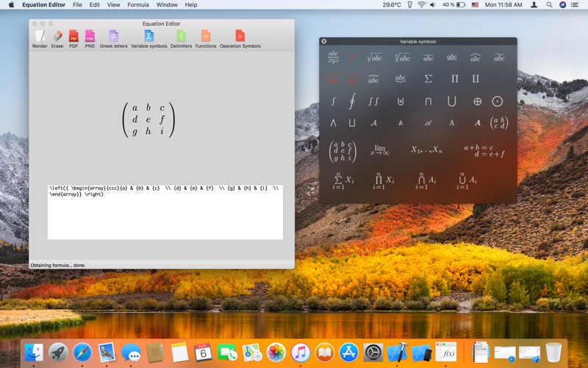Click the Render toolbar icon
Viewport: 588px width, 368px height.
40,37
